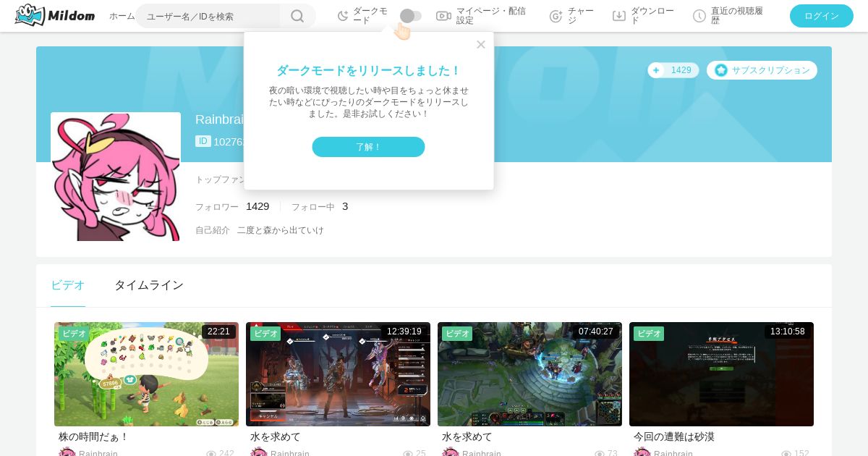Click the ダウンロード arrow icon

click(619, 16)
